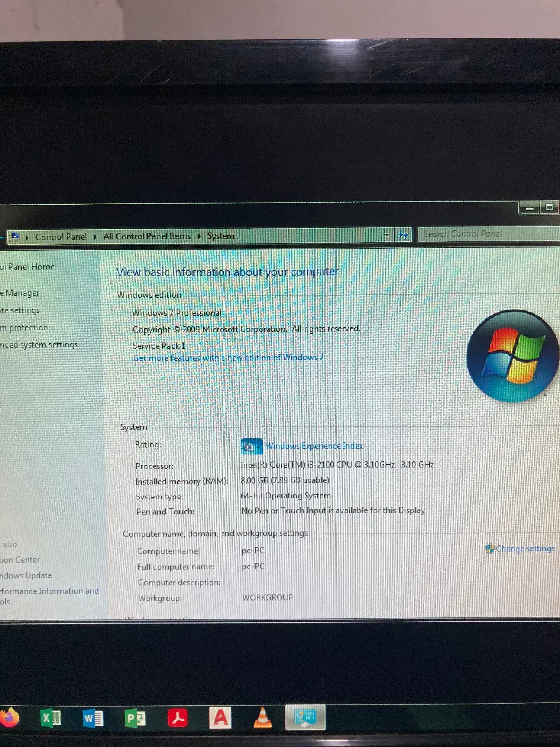Open Advanced system settings link
This screenshot has height=747, width=560.
39,345
